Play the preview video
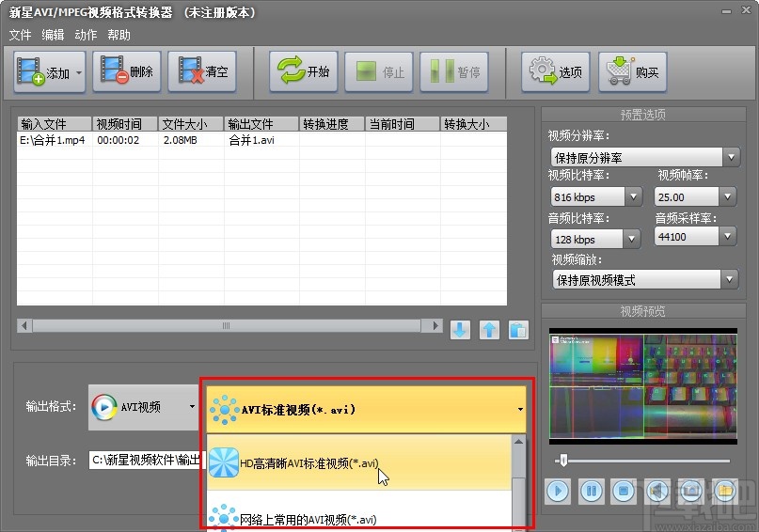Screen dimensions: 759x532 [558, 492]
